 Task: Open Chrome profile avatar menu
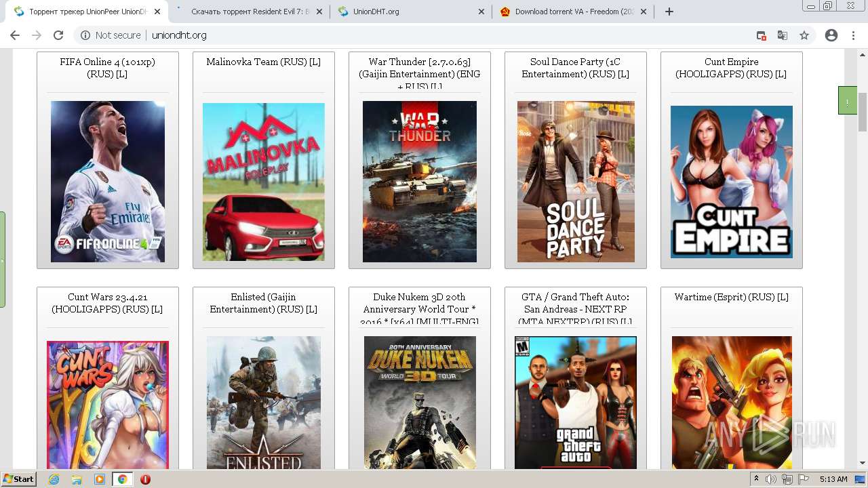point(831,35)
